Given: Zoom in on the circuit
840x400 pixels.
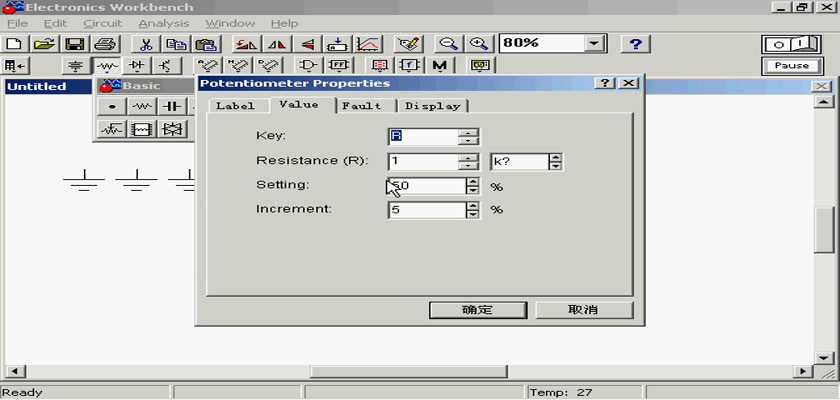Looking at the screenshot, I should tap(477, 44).
